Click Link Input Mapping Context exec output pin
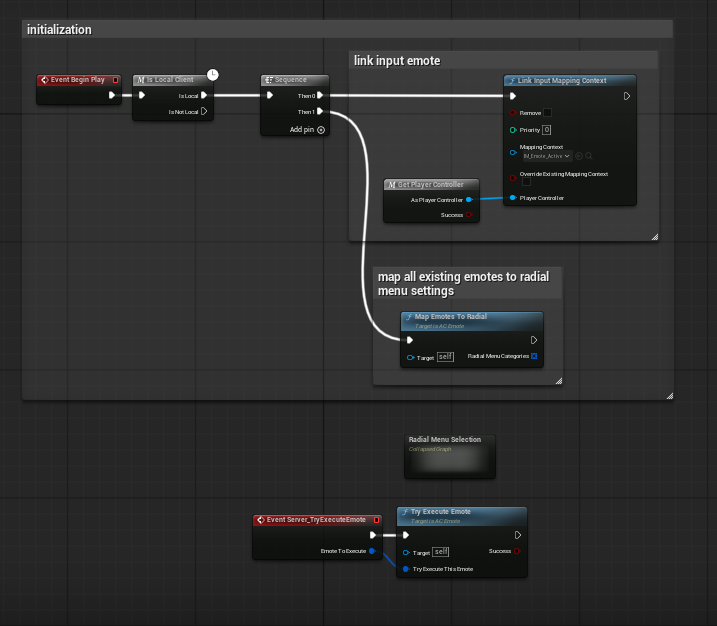The height and width of the screenshot is (626, 717). click(627, 96)
